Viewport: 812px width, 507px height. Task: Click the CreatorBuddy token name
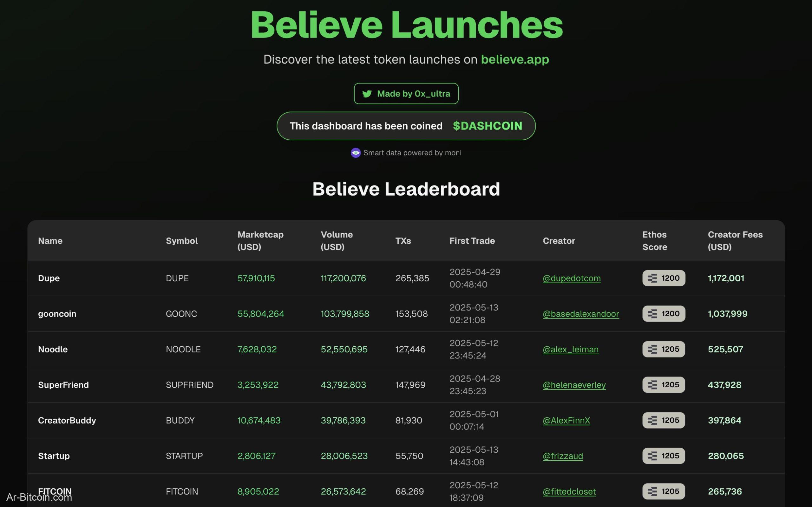[x=67, y=420]
